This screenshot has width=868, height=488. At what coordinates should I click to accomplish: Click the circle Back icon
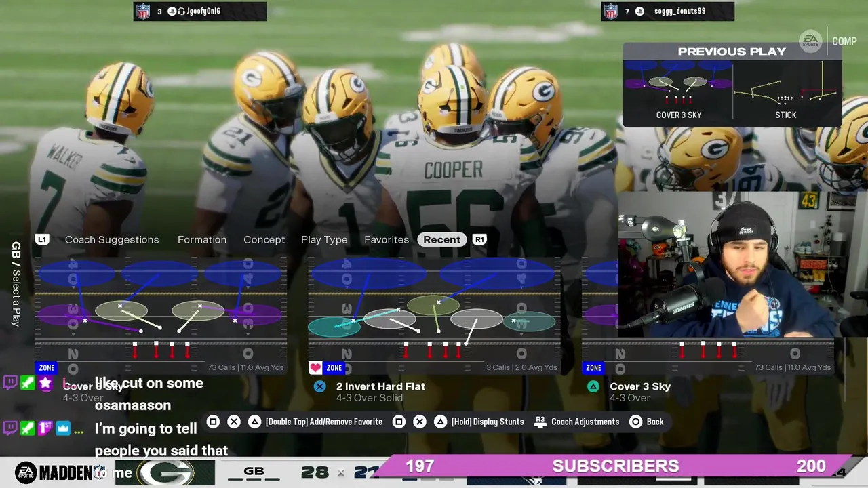(x=635, y=422)
